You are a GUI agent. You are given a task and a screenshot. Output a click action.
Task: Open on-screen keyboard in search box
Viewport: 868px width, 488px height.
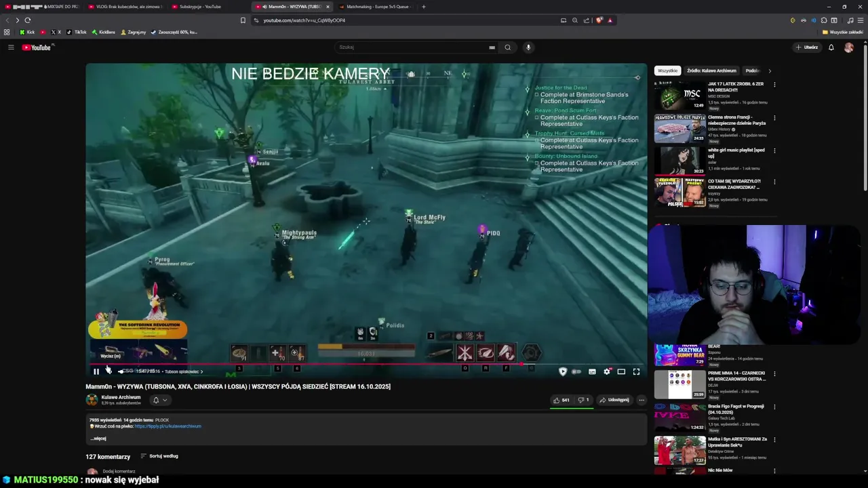[492, 47]
